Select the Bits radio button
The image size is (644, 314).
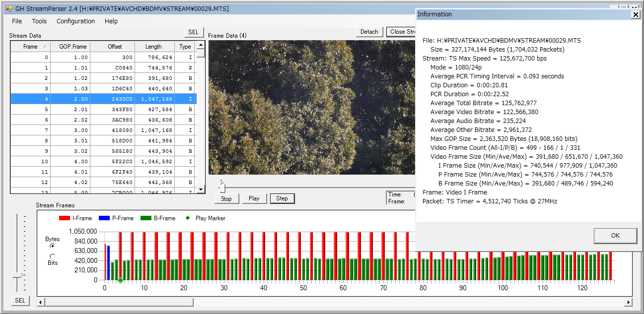[53, 256]
